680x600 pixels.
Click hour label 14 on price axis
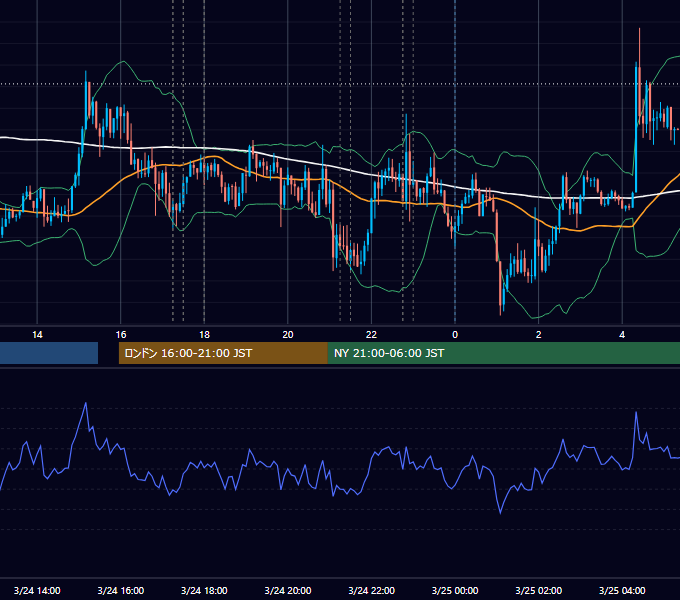pos(37,335)
